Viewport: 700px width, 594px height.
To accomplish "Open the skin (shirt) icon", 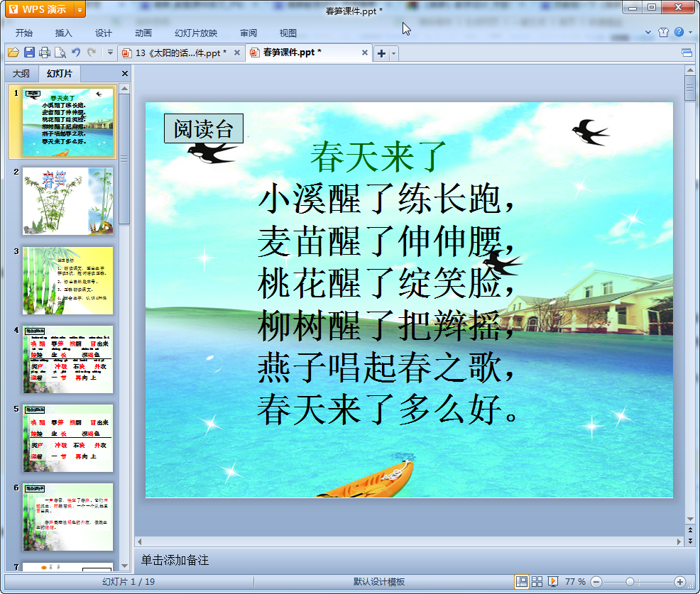I will pyautogui.click(x=663, y=32).
